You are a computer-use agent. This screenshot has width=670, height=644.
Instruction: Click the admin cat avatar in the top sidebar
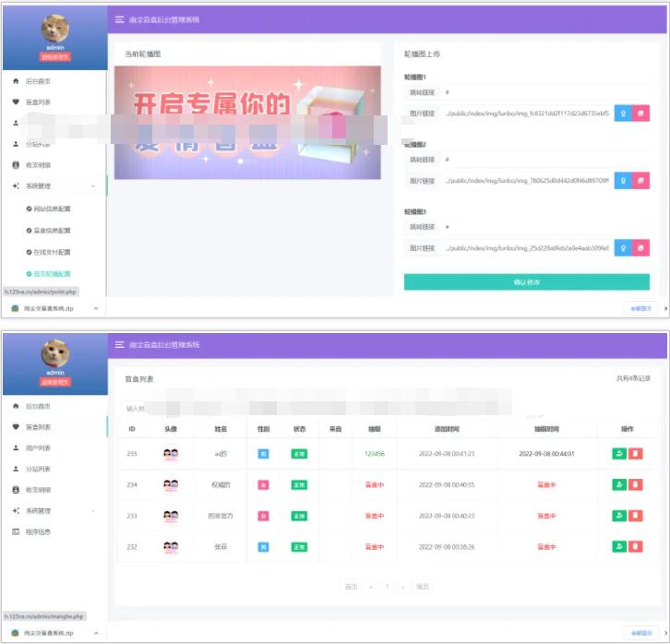coord(55,29)
